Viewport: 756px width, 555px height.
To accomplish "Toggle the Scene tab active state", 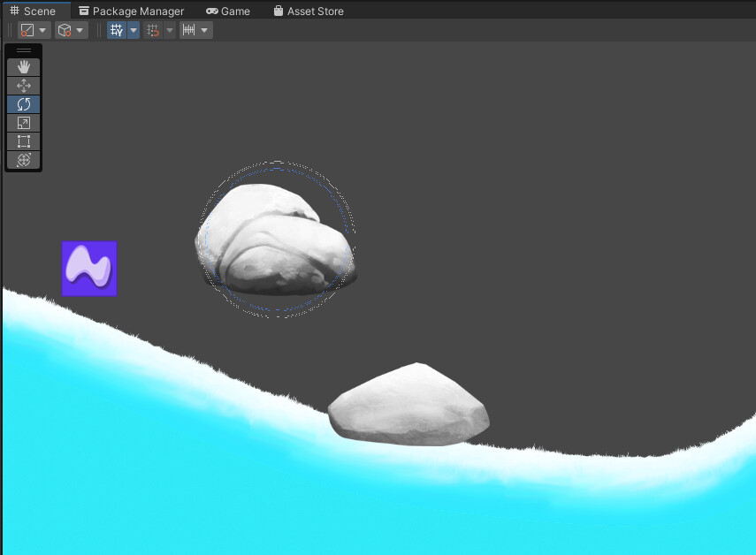I will click(35, 10).
